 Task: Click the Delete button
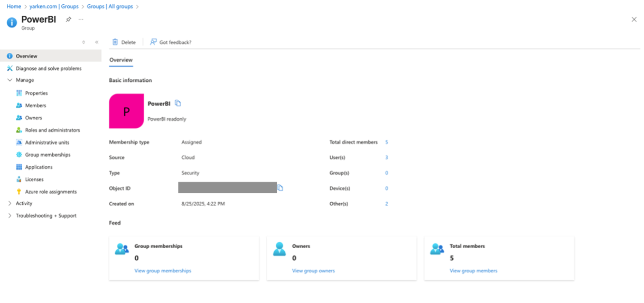[x=124, y=42]
